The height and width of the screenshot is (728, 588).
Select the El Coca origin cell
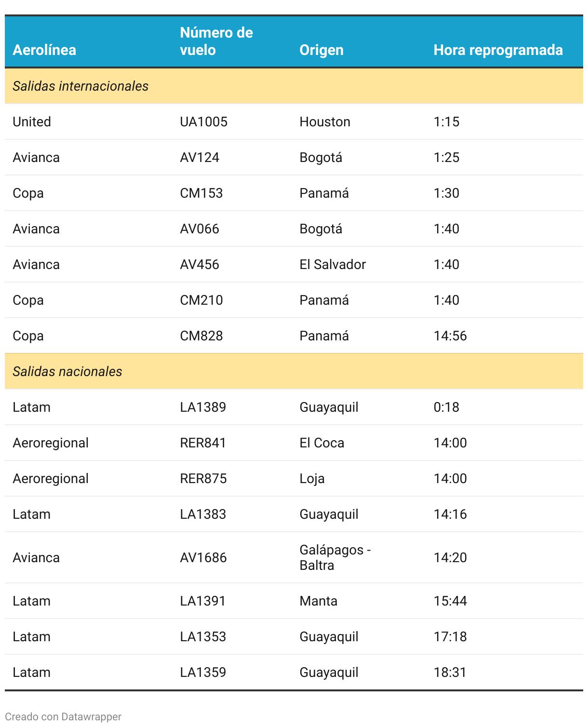click(x=322, y=443)
